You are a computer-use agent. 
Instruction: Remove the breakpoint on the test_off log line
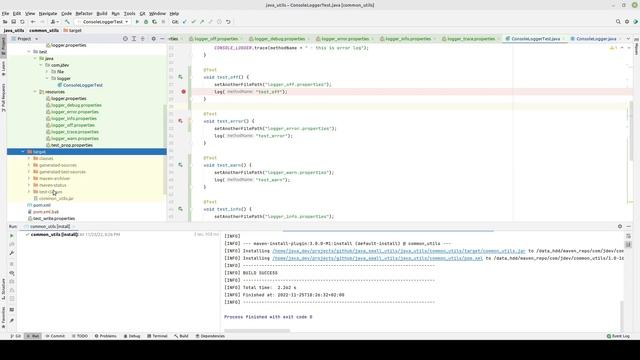tap(184, 91)
